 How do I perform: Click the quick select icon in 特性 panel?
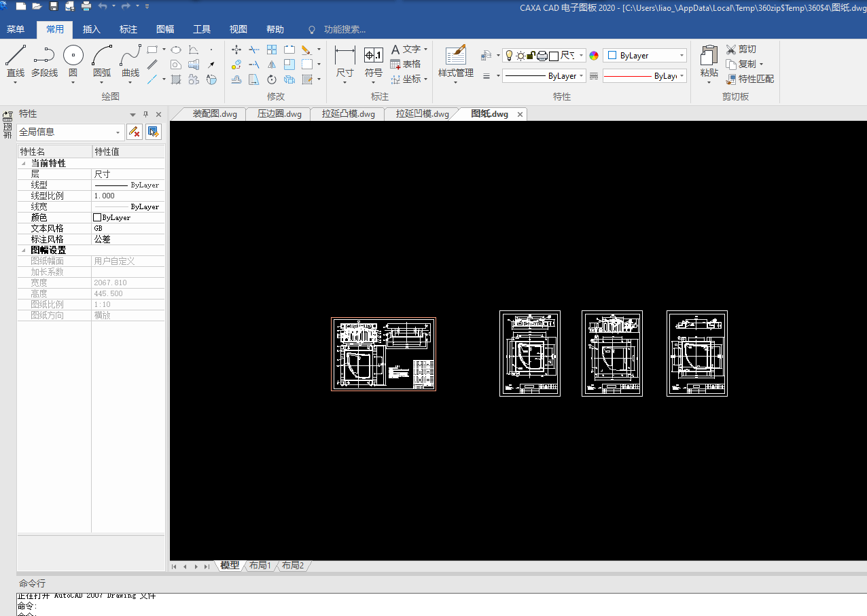pos(154,132)
